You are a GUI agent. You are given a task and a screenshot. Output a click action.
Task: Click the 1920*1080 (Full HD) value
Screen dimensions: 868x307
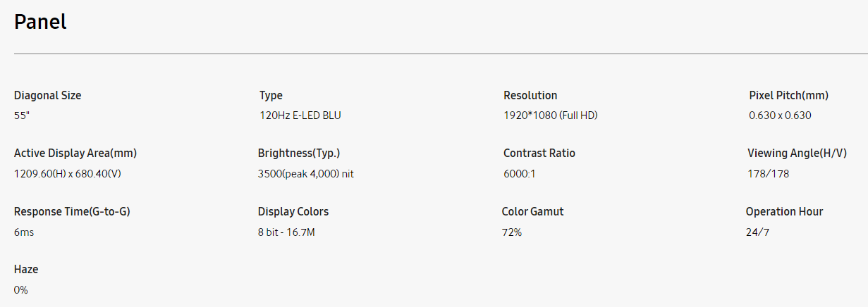(x=550, y=115)
